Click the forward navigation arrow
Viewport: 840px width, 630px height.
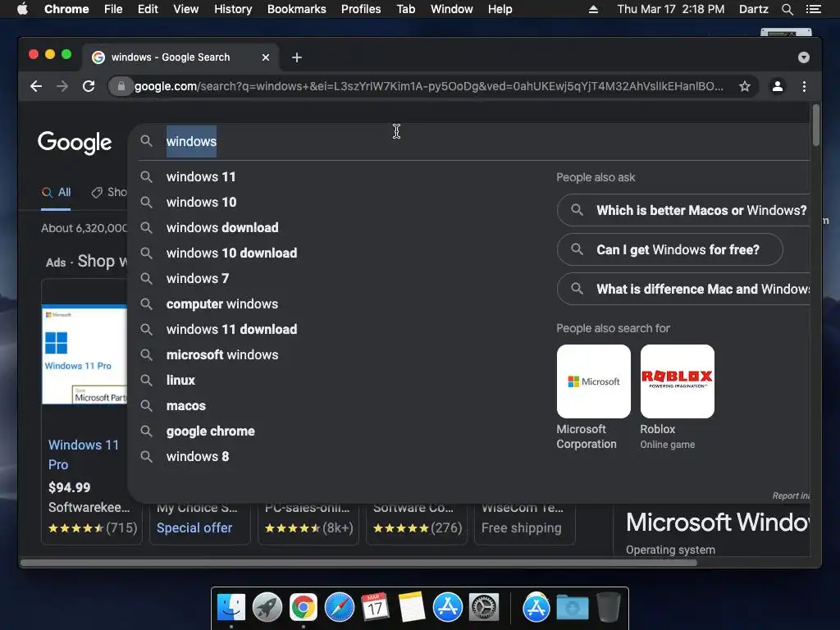pos(62,86)
